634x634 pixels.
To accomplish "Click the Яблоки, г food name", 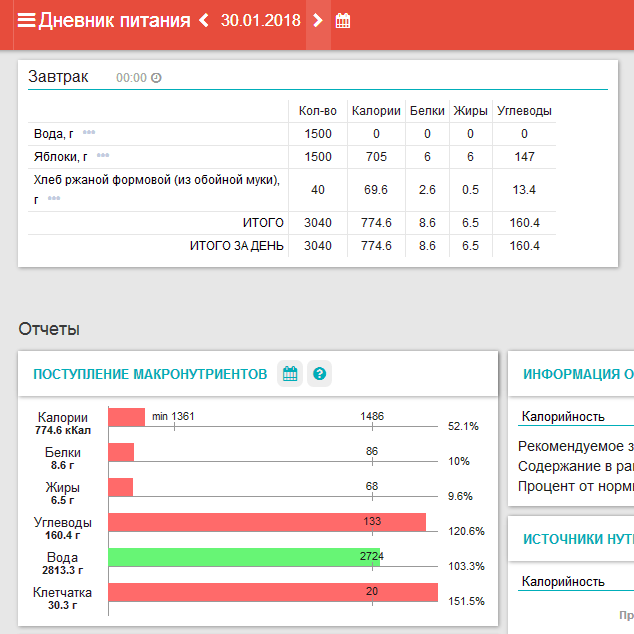I will click(60, 157).
